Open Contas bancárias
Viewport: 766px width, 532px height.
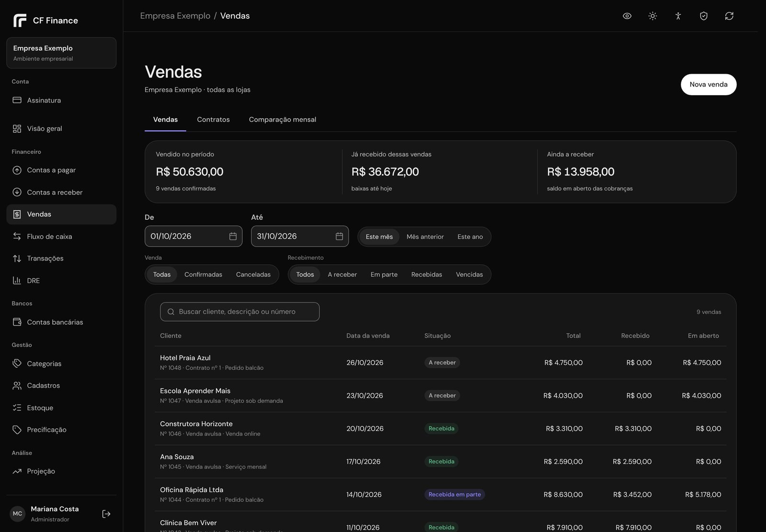coord(61,322)
